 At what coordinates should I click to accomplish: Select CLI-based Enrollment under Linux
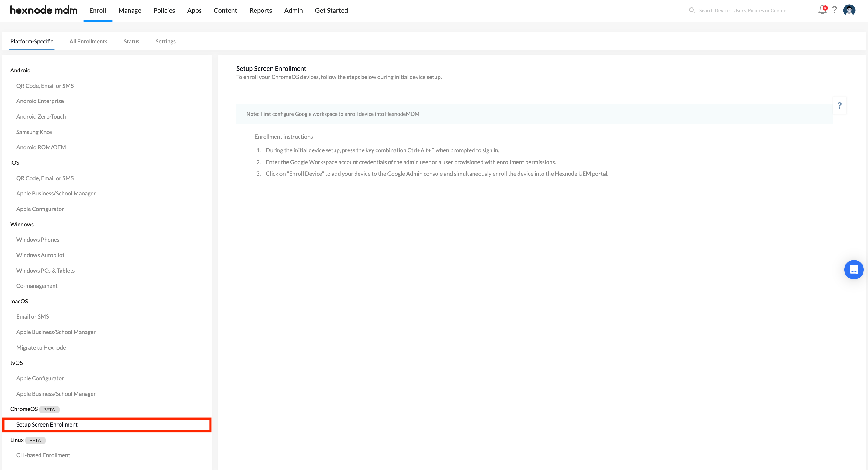(x=43, y=455)
